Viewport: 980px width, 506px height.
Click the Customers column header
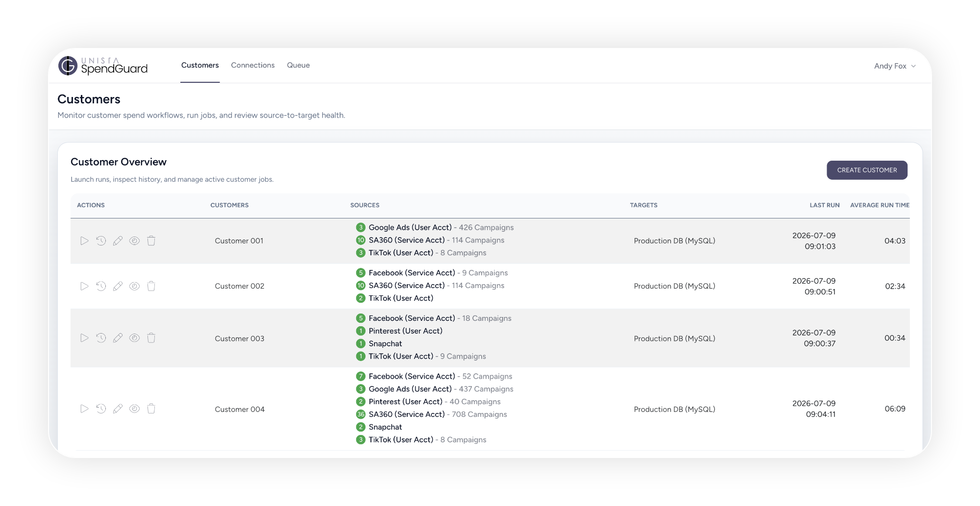tap(229, 205)
